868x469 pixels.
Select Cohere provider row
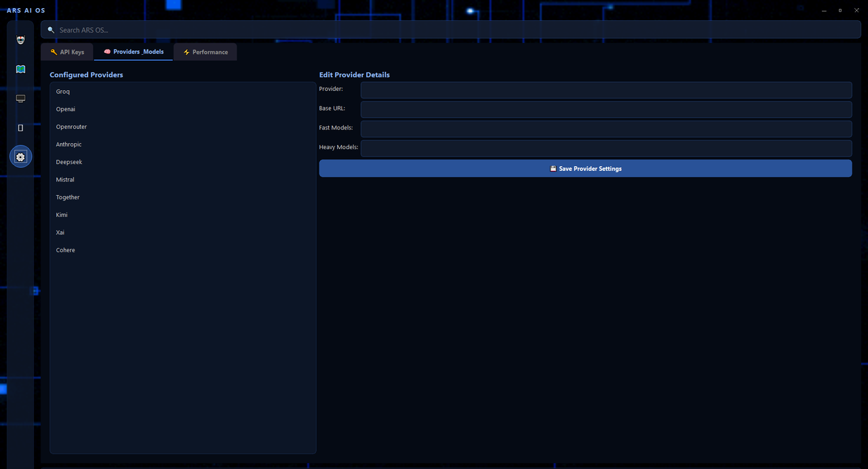tap(183, 250)
